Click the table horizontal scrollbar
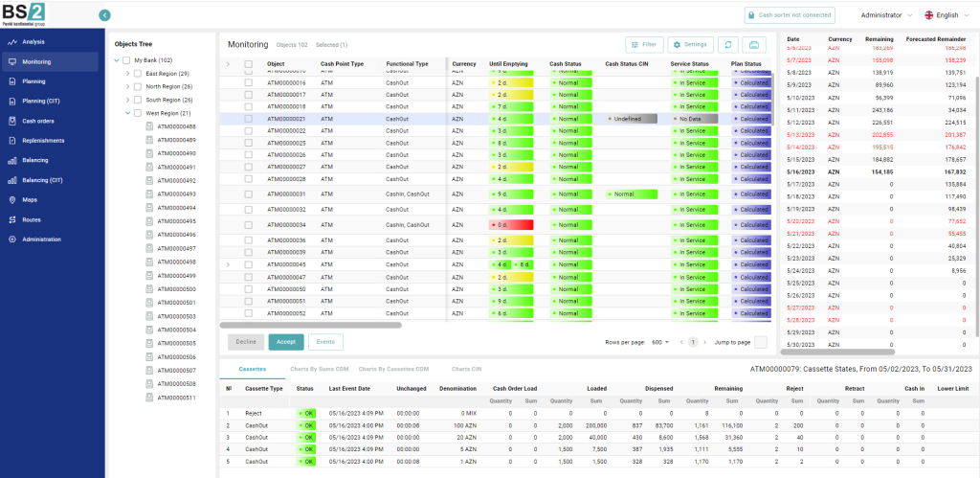This screenshot has width=980, height=478. 311,326
